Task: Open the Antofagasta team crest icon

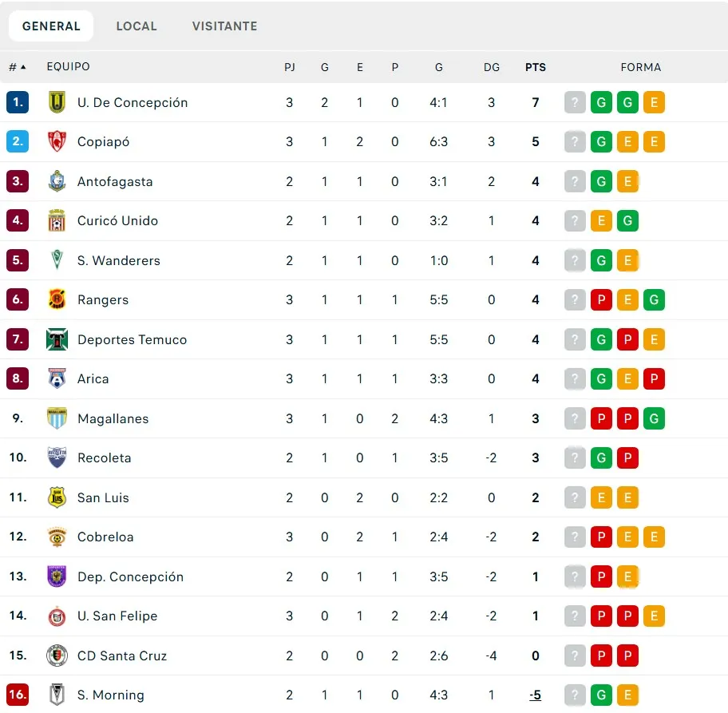Action: coord(57,181)
